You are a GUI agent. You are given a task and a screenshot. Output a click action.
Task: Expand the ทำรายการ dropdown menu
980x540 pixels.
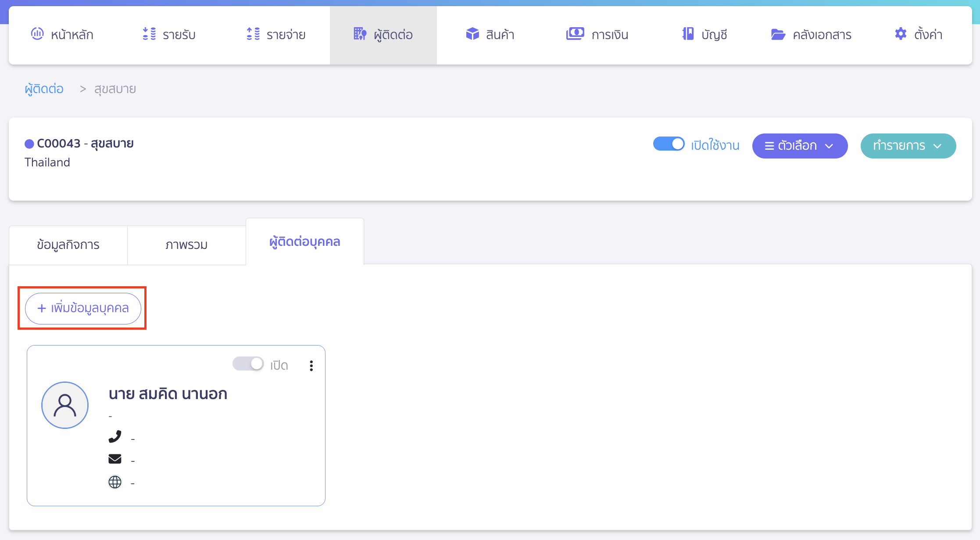(x=908, y=146)
